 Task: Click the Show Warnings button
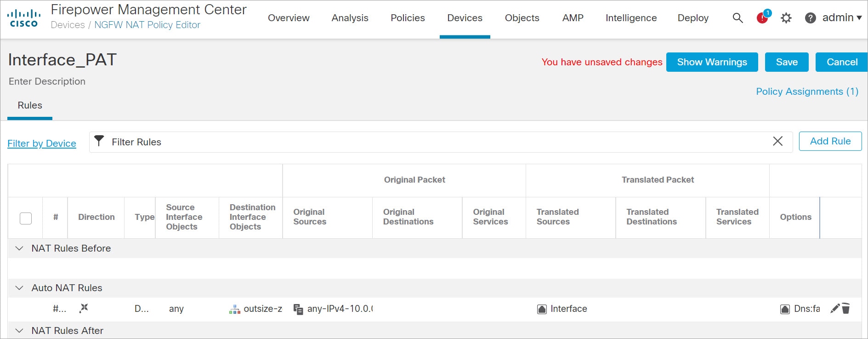tap(712, 62)
